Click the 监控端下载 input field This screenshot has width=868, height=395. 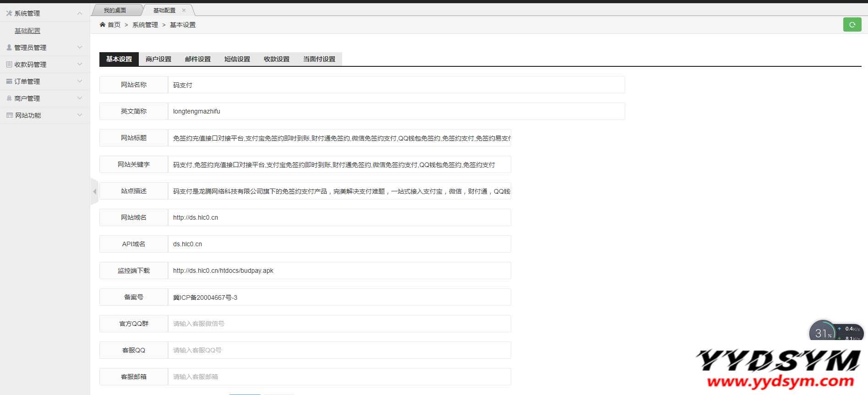[339, 271]
